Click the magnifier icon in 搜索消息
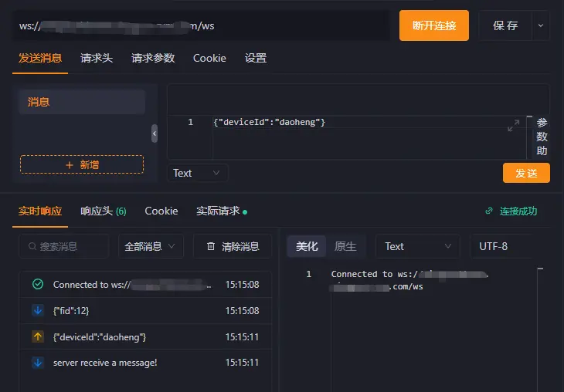This screenshot has height=392, width=564. pos(32,246)
